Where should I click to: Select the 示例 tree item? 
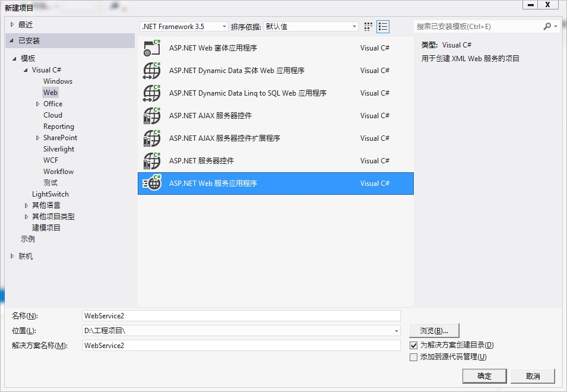[27, 239]
